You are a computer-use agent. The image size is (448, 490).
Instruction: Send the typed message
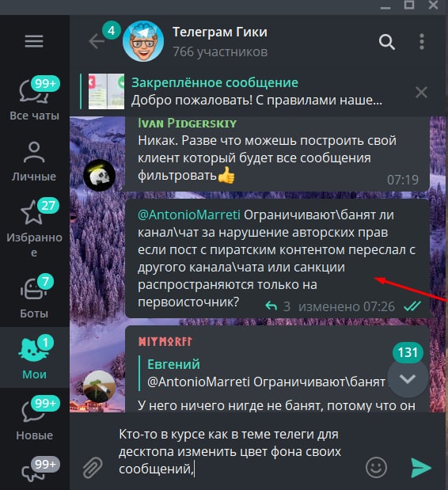click(x=421, y=468)
